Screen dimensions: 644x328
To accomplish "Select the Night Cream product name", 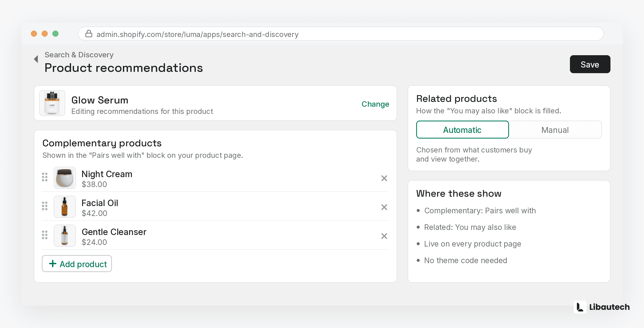I will pos(107,174).
